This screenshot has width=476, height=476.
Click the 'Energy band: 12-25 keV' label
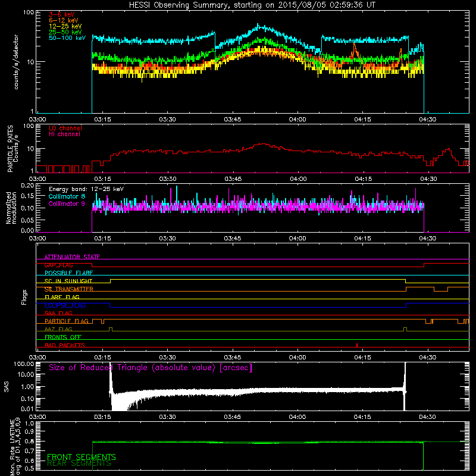pos(86,189)
